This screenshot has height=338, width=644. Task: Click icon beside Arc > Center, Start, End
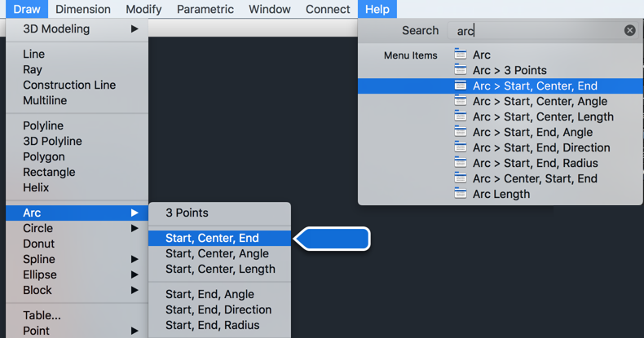point(461,178)
